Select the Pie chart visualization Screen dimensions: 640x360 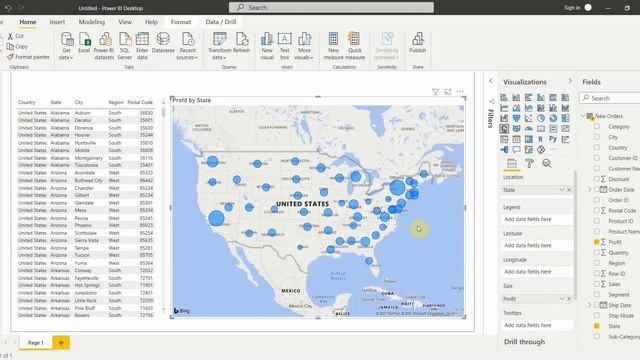(541, 118)
